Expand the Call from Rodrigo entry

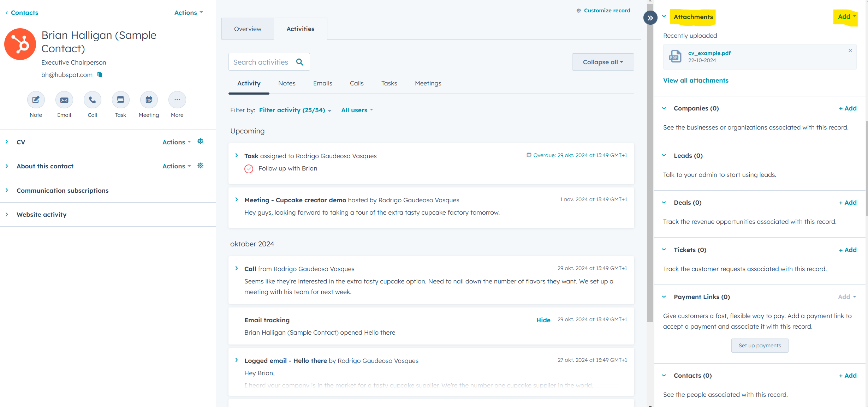coord(237,268)
